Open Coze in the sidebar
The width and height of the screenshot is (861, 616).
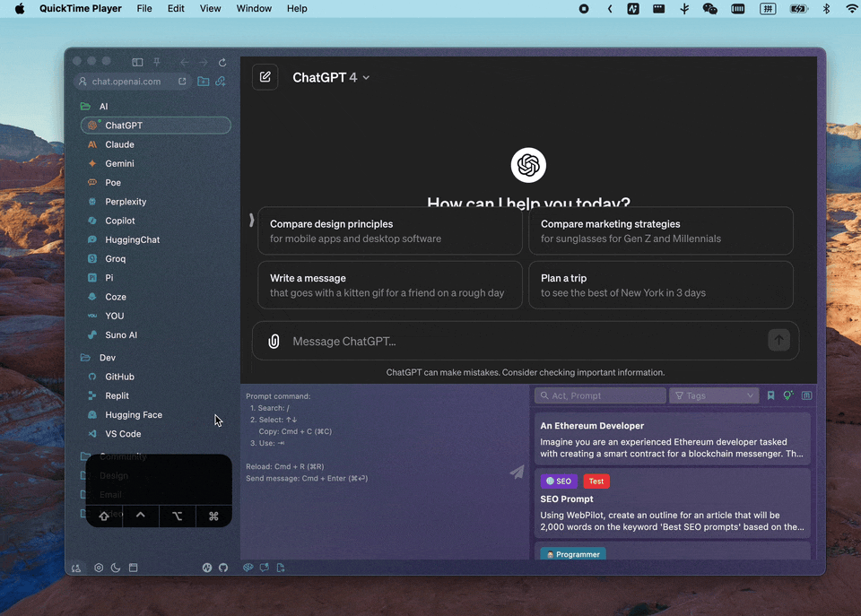pos(156,297)
